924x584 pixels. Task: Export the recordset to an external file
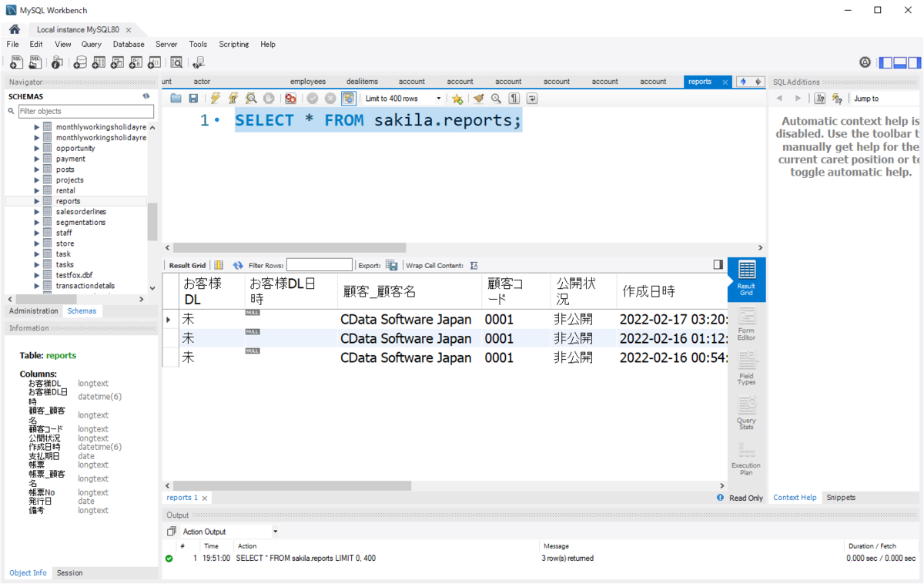391,265
